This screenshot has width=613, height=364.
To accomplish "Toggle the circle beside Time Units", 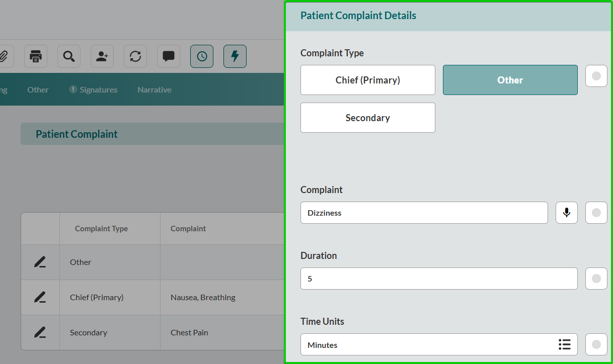I will pyautogui.click(x=596, y=344).
